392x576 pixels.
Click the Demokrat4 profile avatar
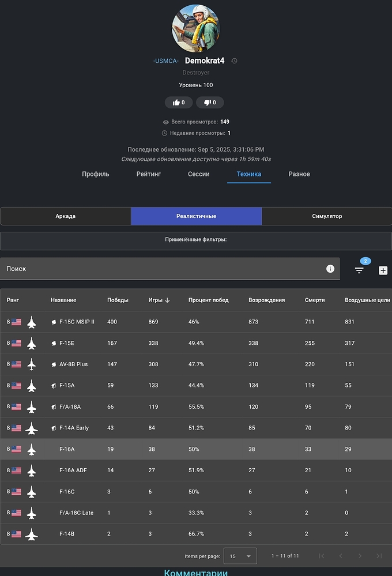tap(196, 28)
